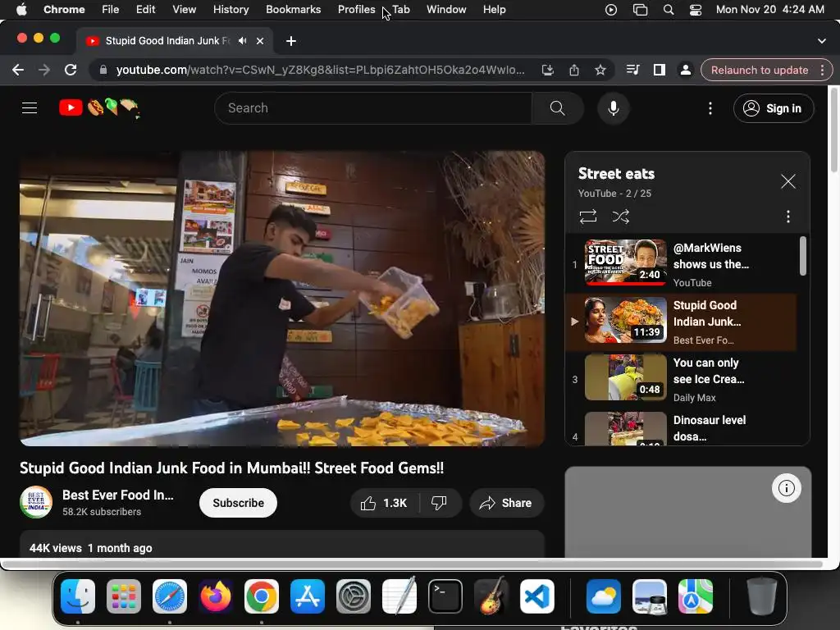
Task: Expand the 44K views description box
Action: click(x=282, y=545)
